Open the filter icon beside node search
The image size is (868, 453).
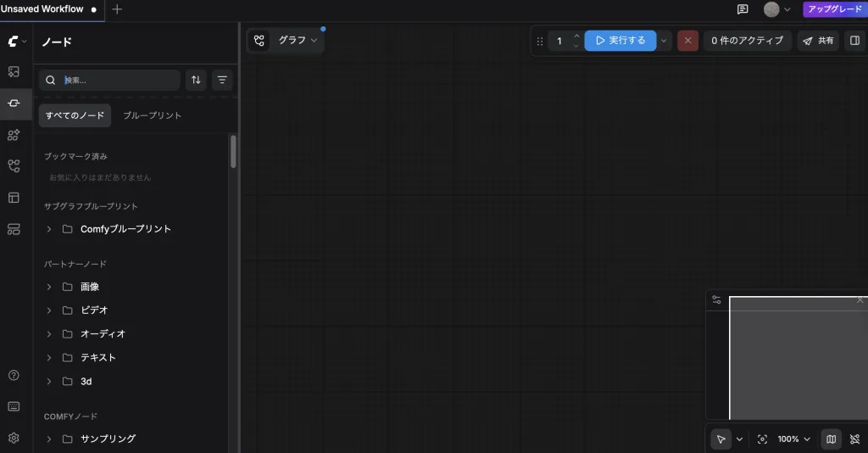point(222,80)
